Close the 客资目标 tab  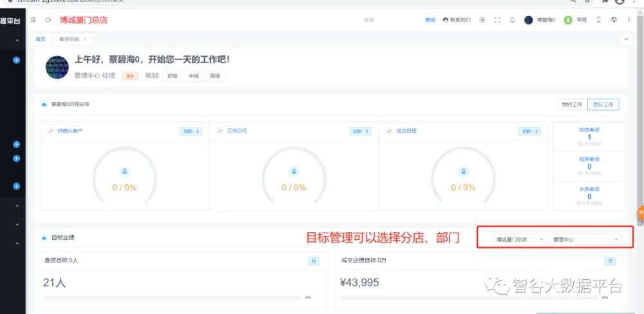tap(85, 39)
